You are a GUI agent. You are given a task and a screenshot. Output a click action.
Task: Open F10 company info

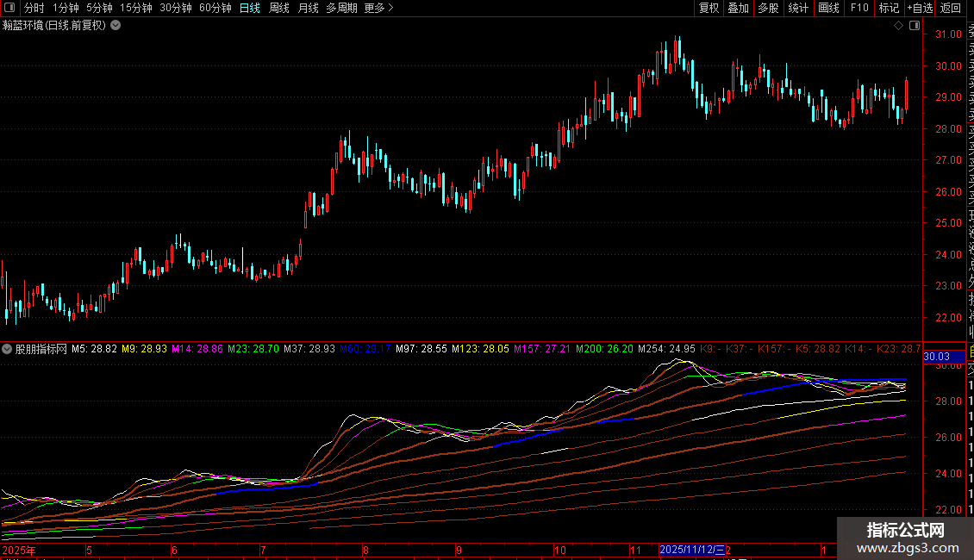(859, 8)
